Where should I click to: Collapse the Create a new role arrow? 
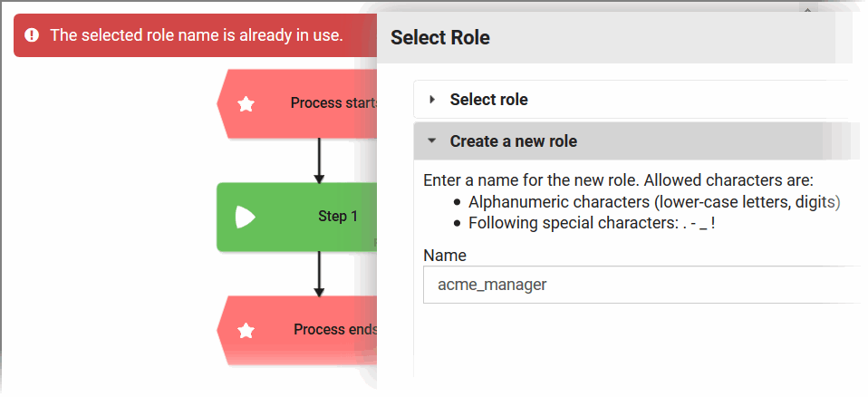pyautogui.click(x=432, y=141)
